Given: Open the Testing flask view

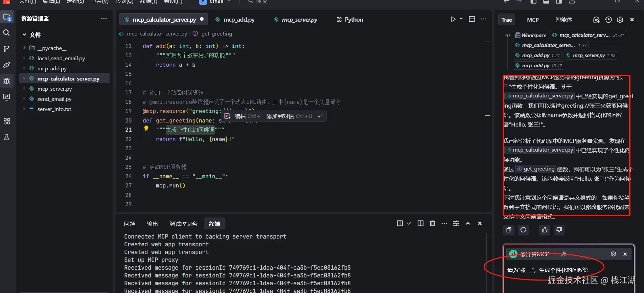Looking at the screenshot, I should [x=6, y=137].
